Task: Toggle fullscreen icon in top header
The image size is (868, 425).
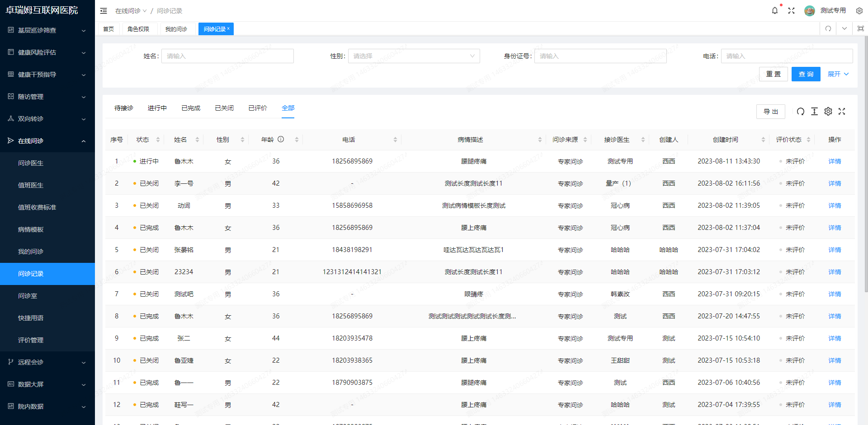Action: point(791,10)
